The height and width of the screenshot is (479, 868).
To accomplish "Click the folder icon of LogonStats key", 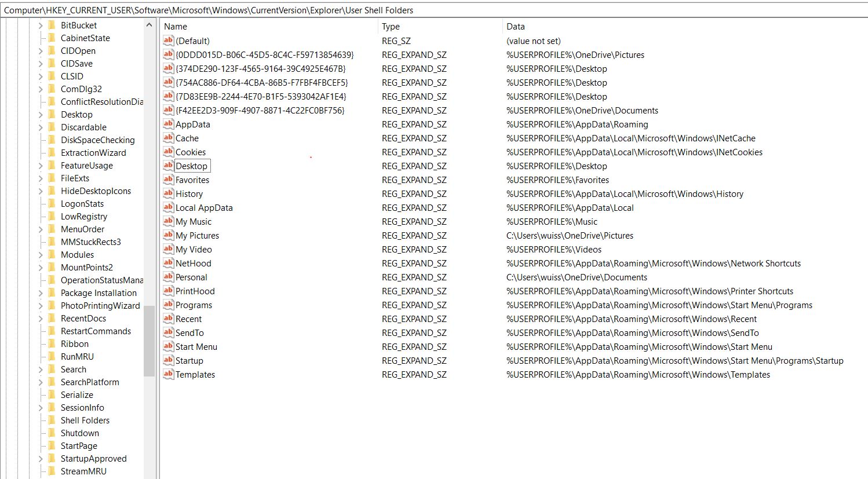I will pos(52,203).
